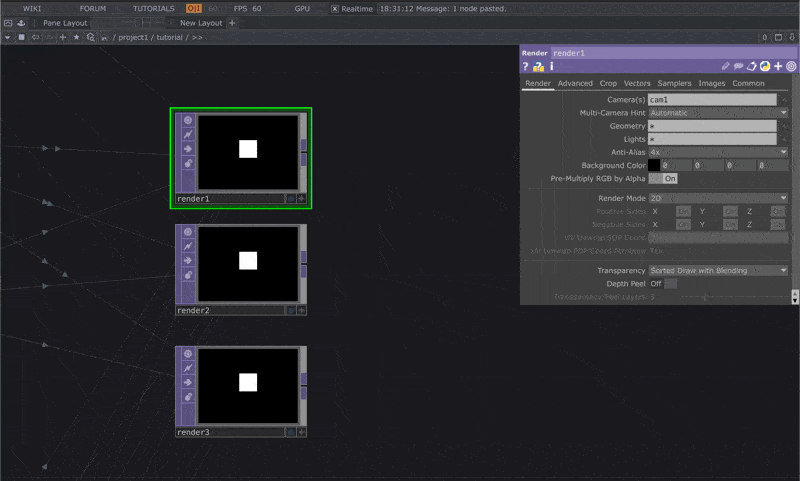Switch to the Common parameter tab

tap(748, 83)
